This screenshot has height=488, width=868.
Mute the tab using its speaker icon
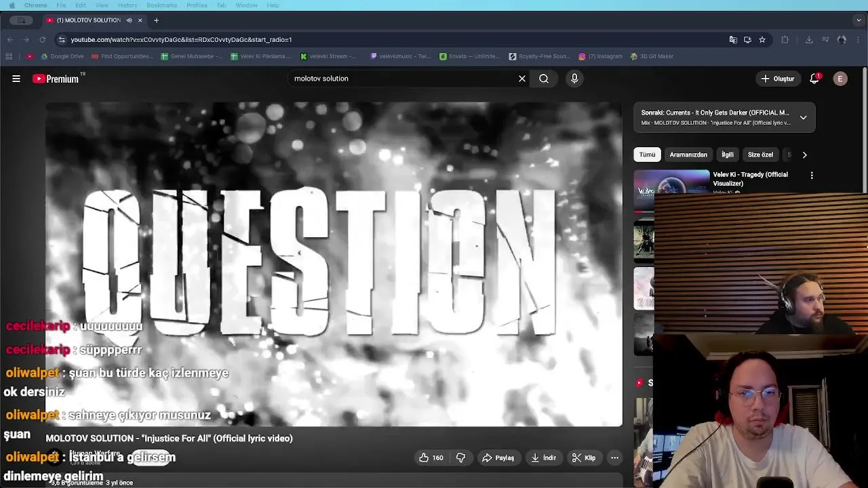pos(129,20)
